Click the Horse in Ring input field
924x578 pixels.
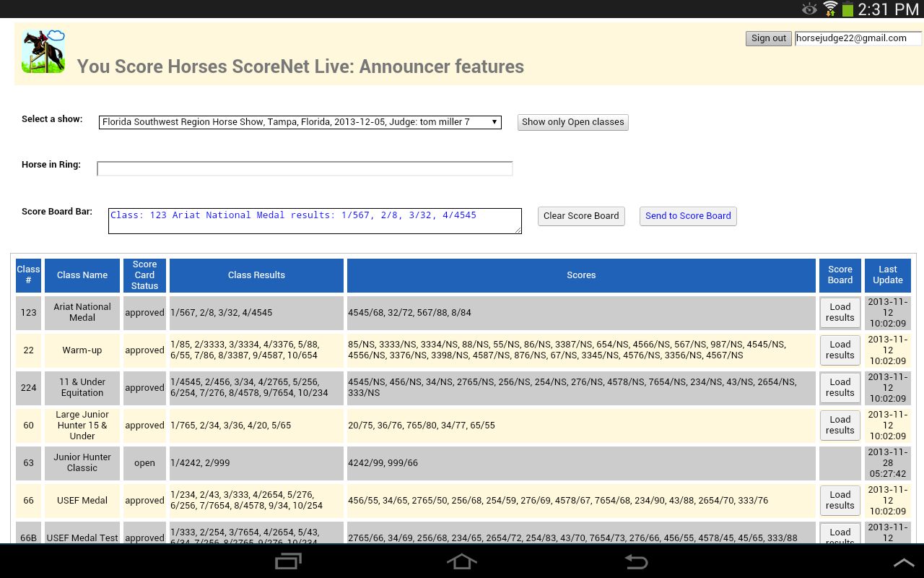tap(305, 169)
